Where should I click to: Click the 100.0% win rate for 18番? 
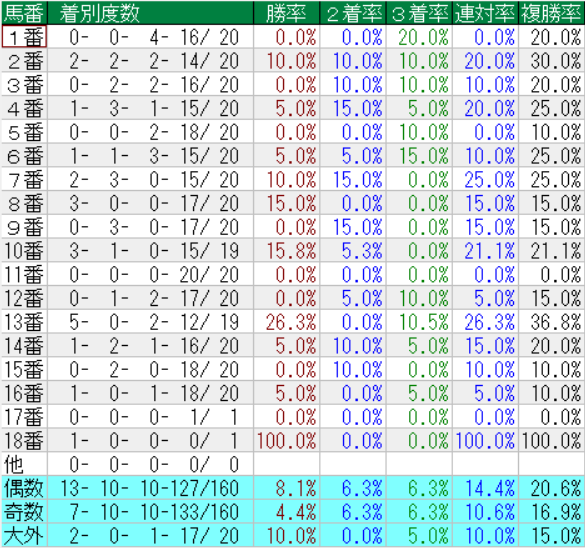pos(286,440)
